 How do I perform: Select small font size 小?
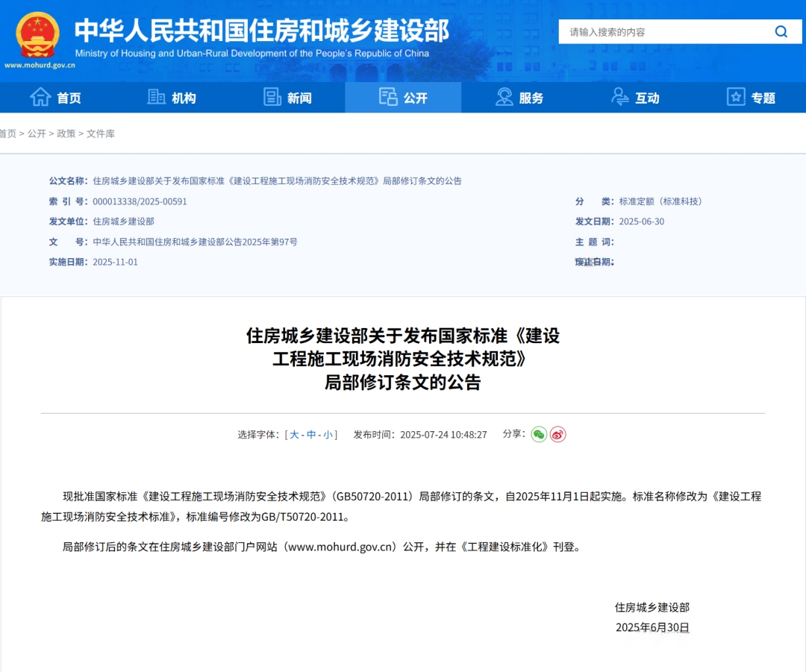pos(328,435)
